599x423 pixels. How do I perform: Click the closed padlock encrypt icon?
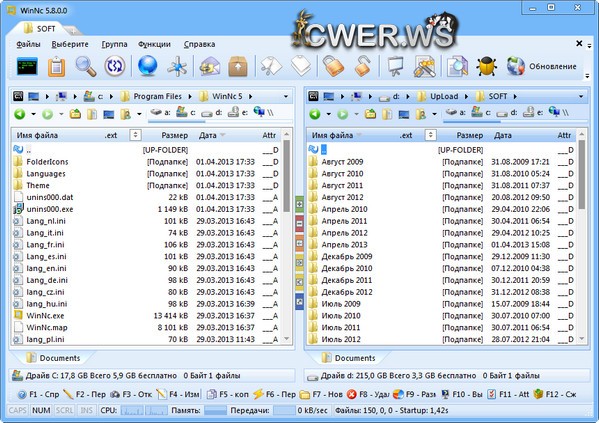tap(333, 66)
